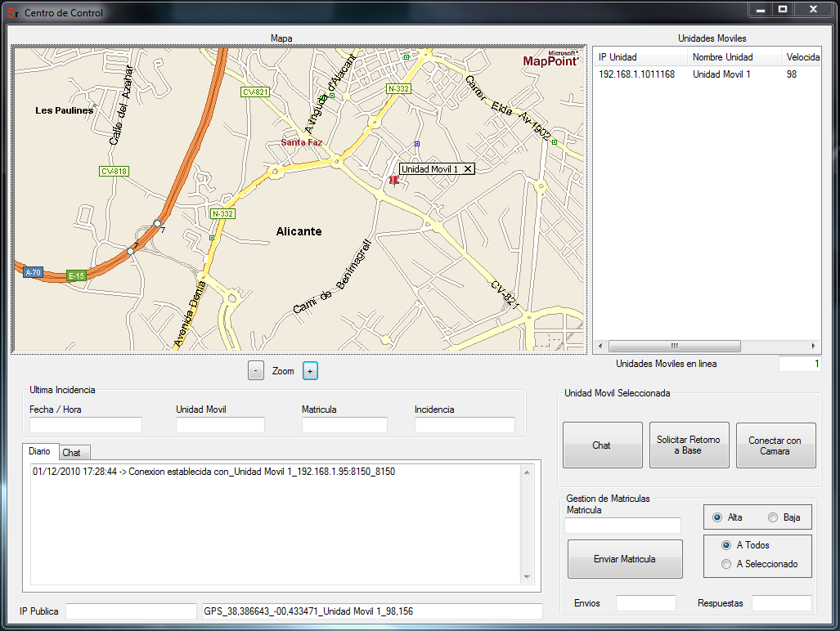Click the zoom in plus button

pos(310,371)
